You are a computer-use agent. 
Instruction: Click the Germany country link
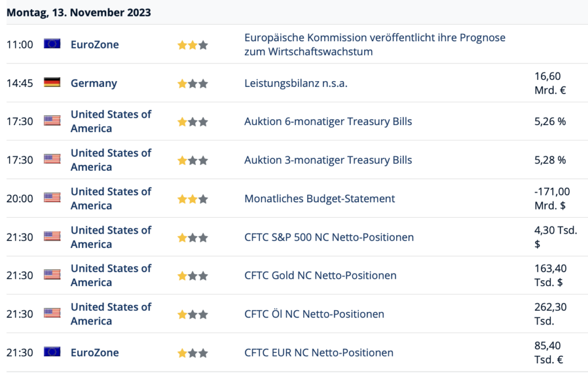[94, 83]
